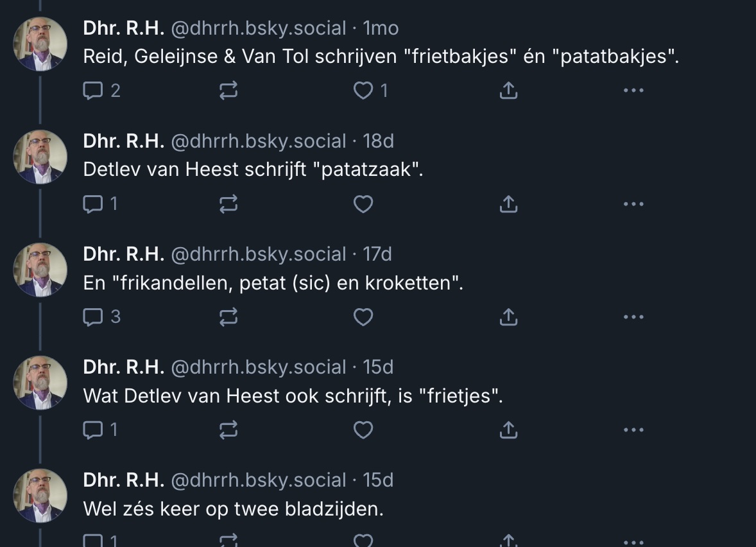Screen dimensions: 756x547
Task: Repost the "frietjes" post by Dhr. R.H.
Action: pyautogui.click(x=228, y=430)
